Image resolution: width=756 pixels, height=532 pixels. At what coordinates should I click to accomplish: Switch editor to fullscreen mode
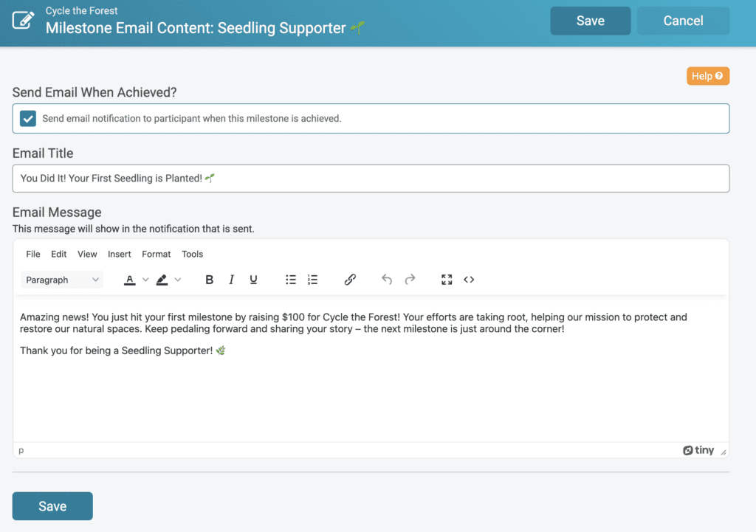click(447, 280)
